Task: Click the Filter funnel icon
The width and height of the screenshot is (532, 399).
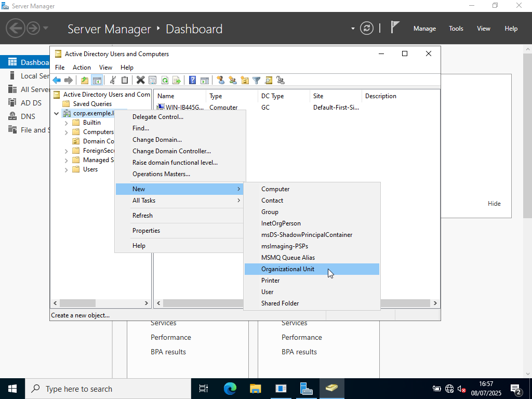Action: pos(257,81)
